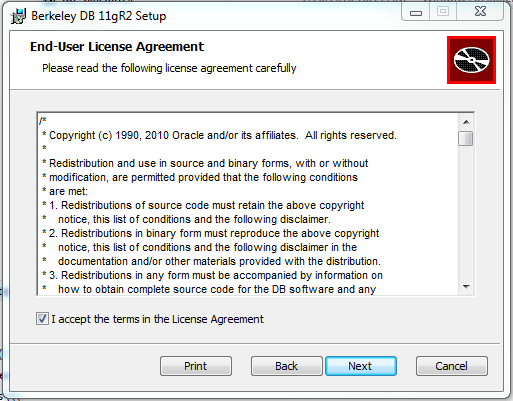Proceed with the Next button

point(361,366)
